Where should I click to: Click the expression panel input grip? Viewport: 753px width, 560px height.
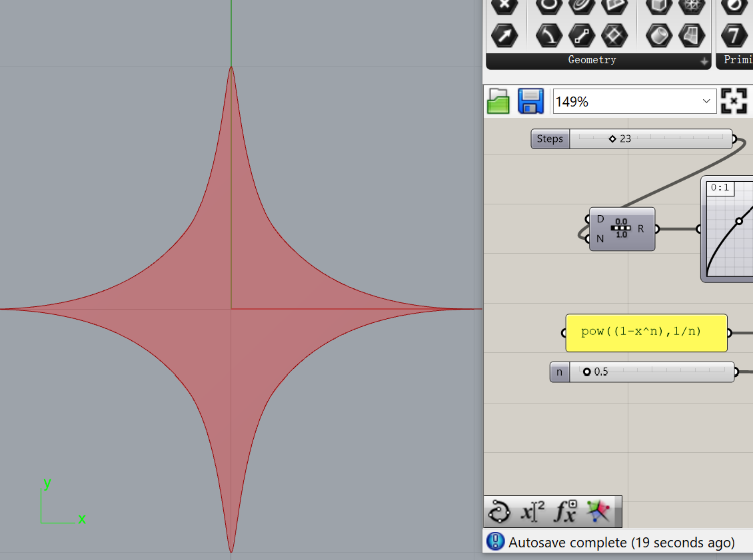[x=564, y=332]
